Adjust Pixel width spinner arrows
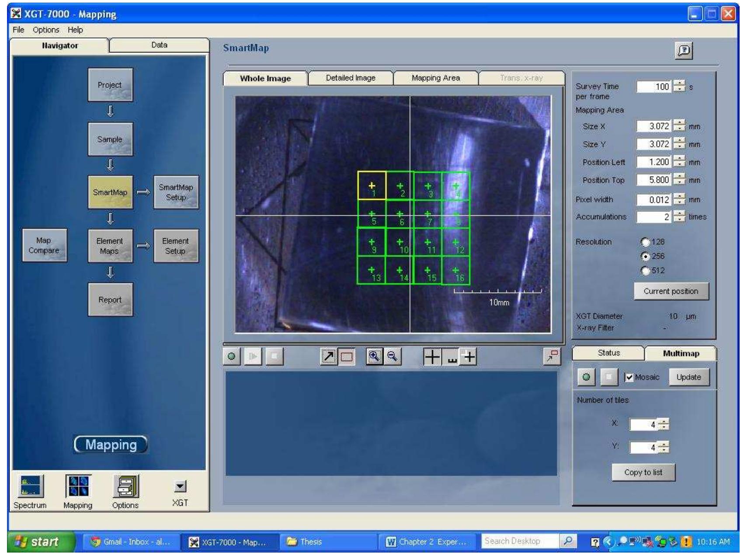Image resolution: width=740 pixels, height=560 pixels. click(679, 199)
